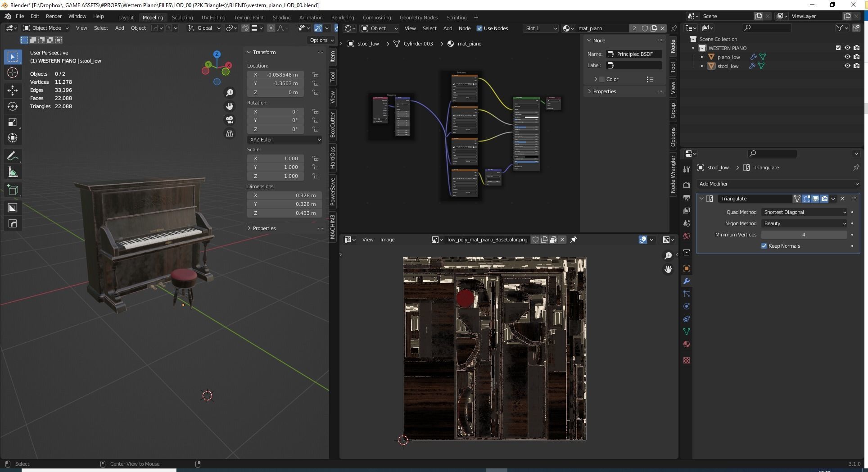Toggle the Keep Normals checkbox
868x472 pixels.
(x=764, y=246)
